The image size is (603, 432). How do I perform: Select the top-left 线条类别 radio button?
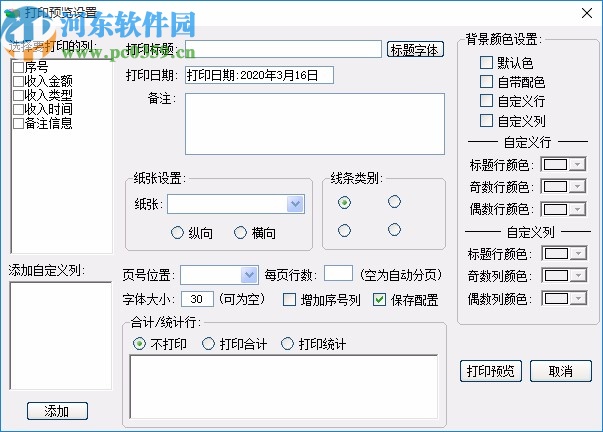[x=344, y=202]
